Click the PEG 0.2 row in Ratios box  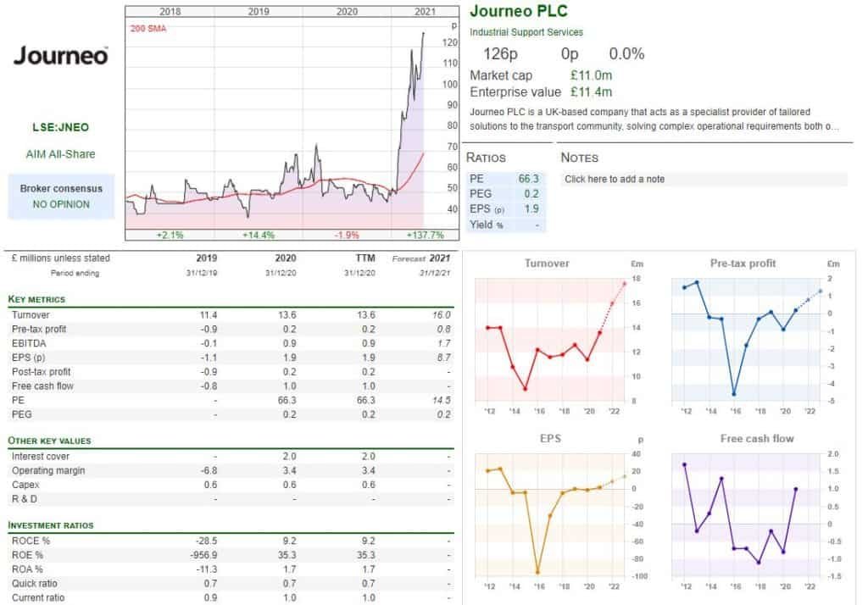505,194
